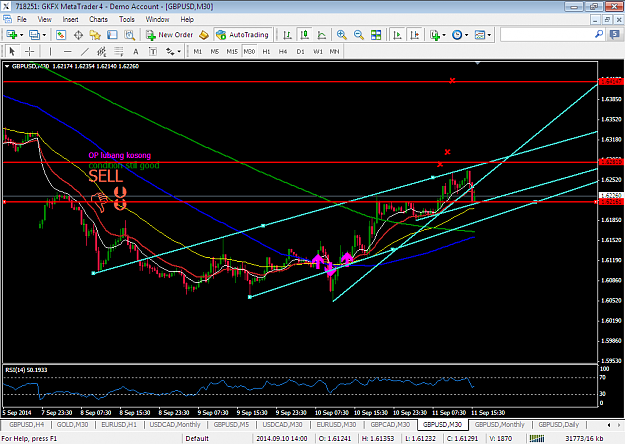
Task: Draw a vertical line
Action: [x=50, y=51]
